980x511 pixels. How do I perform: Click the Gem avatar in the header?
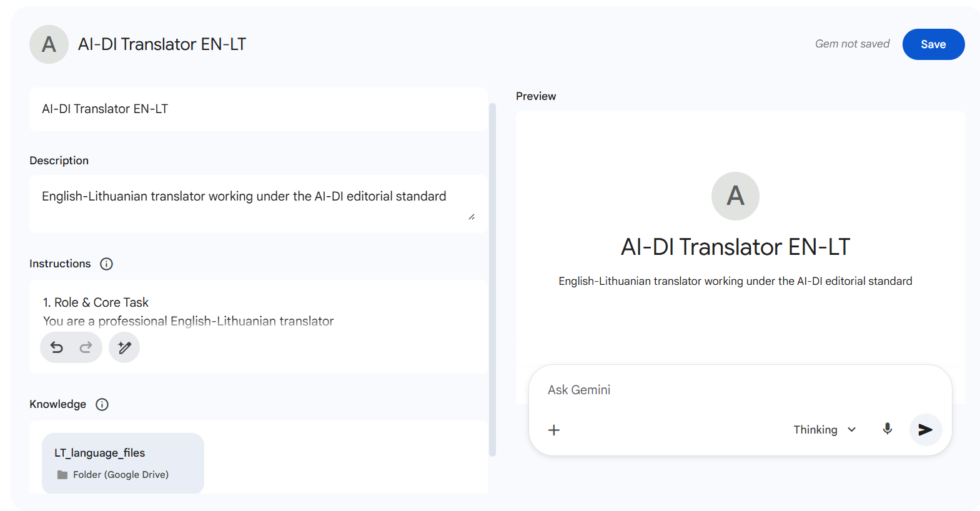click(49, 44)
